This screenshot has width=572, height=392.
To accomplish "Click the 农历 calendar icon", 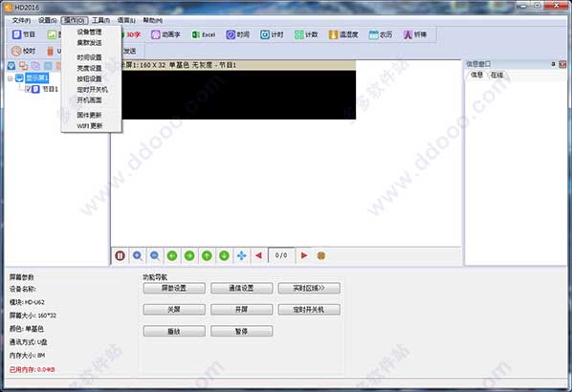I will [381, 34].
